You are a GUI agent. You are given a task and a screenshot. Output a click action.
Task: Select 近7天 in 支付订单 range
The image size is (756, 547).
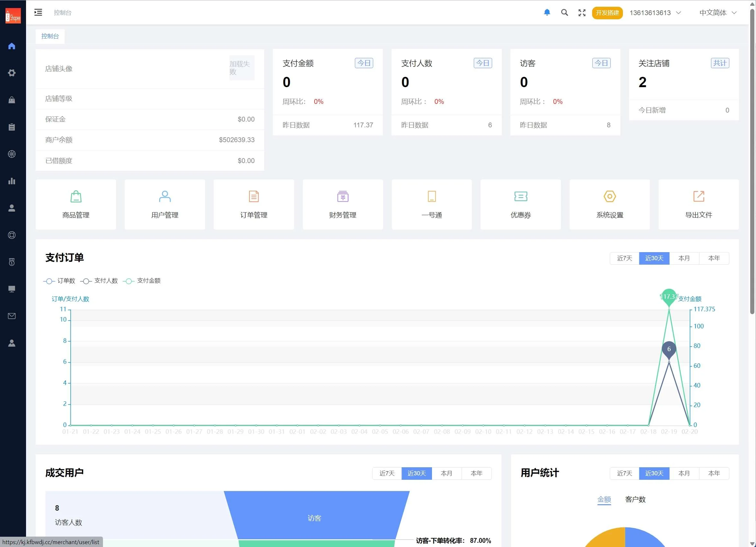(624, 258)
